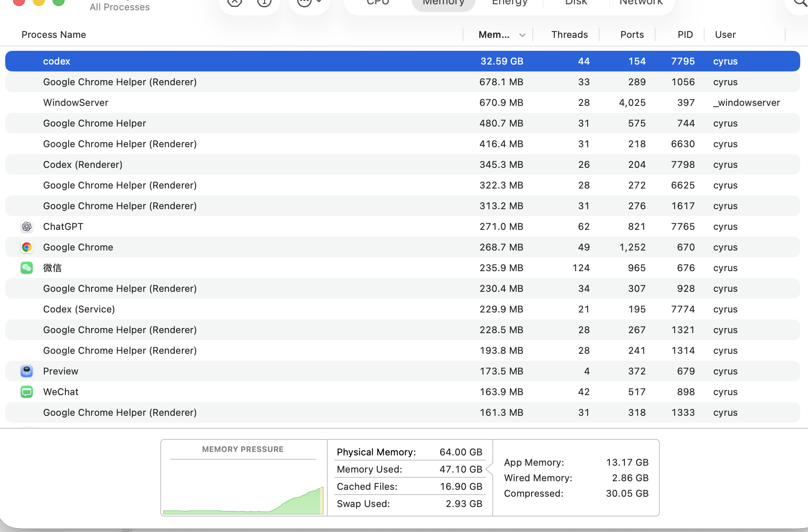
Task: Select the Codex (Renderer) process row
Action: 403,164
